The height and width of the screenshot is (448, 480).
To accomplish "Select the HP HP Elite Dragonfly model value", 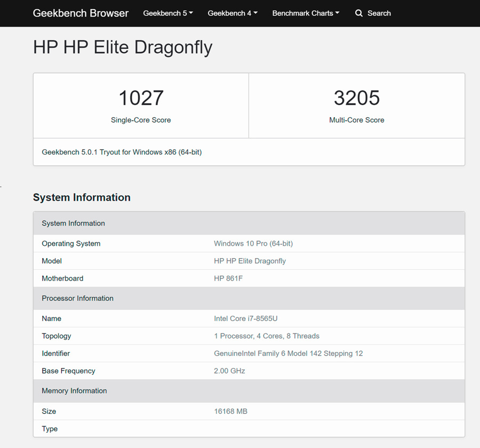I will click(250, 261).
